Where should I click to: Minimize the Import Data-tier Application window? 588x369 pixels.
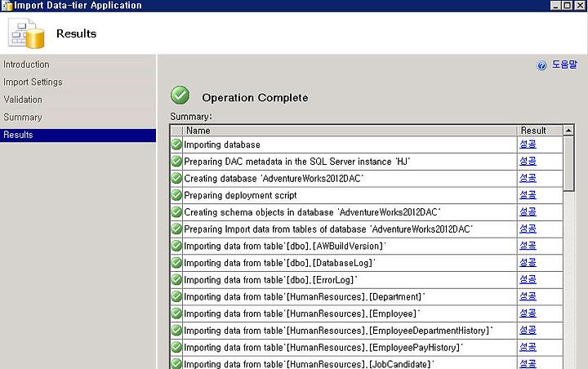coord(555,6)
